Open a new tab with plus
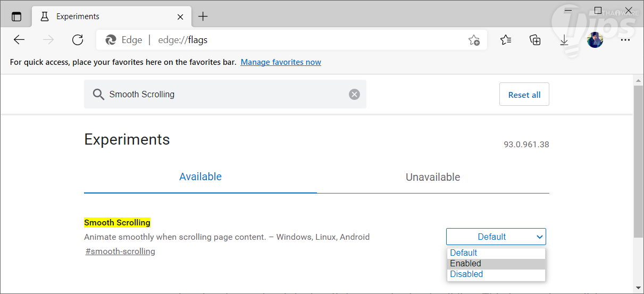 pyautogui.click(x=203, y=16)
